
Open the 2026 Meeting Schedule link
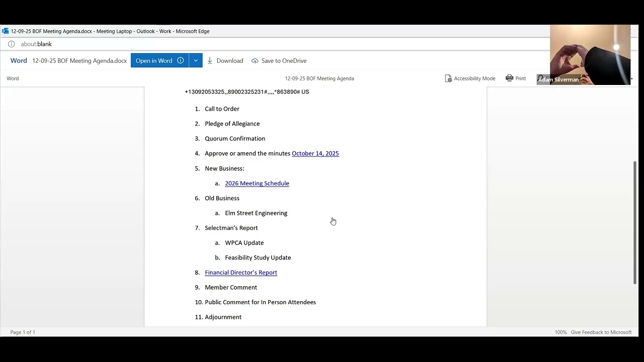pyautogui.click(x=257, y=183)
